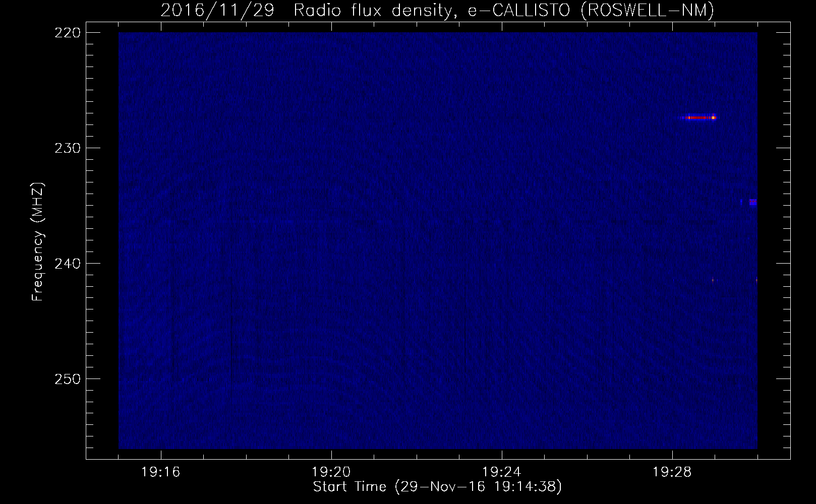The height and width of the screenshot is (504, 816).
Task: Click the plot title mentioning e-CALLISTO (ROSWELL-NM)
Action: pos(437,10)
